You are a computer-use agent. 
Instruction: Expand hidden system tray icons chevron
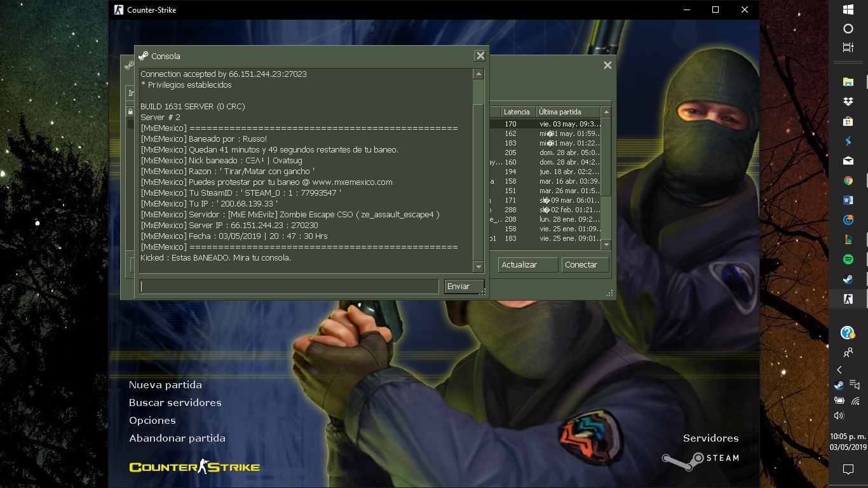pos(839,370)
